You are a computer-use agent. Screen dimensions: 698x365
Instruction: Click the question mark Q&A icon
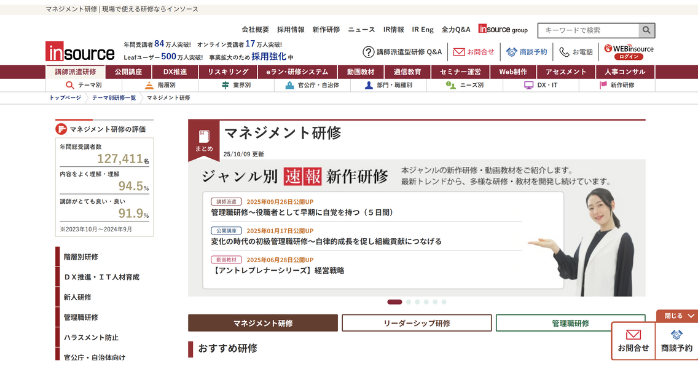(x=368, y=52)
